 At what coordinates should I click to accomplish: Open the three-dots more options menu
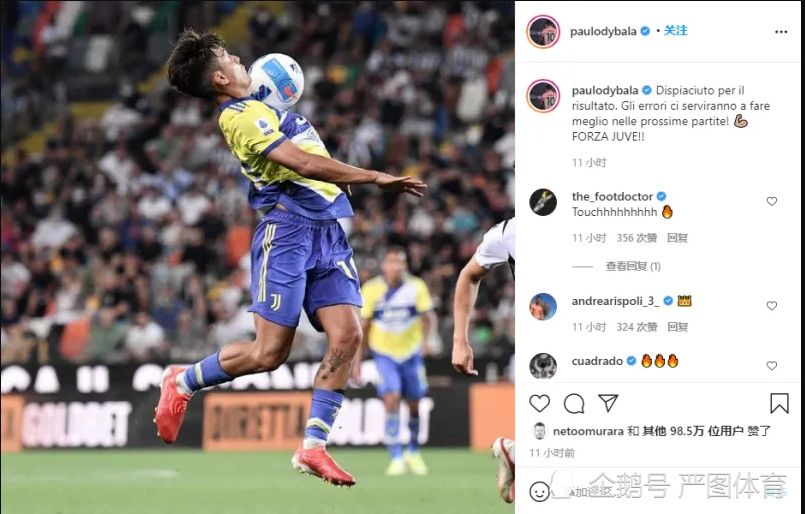(781, 32)
